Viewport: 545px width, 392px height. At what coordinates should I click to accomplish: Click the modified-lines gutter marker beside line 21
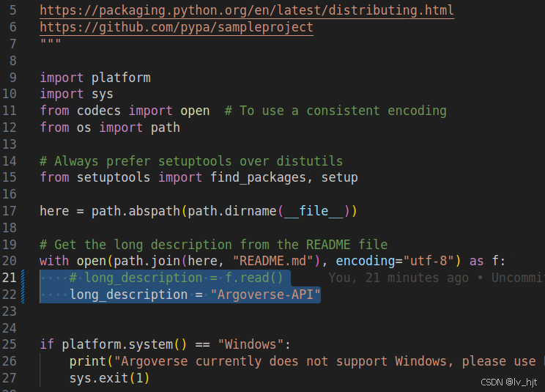[x=23, y=278]
